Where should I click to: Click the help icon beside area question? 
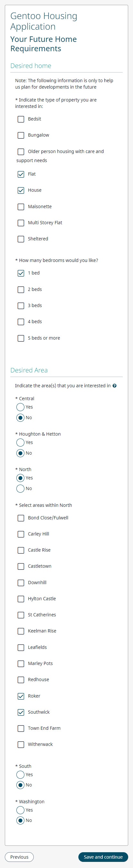coord(114,386)
